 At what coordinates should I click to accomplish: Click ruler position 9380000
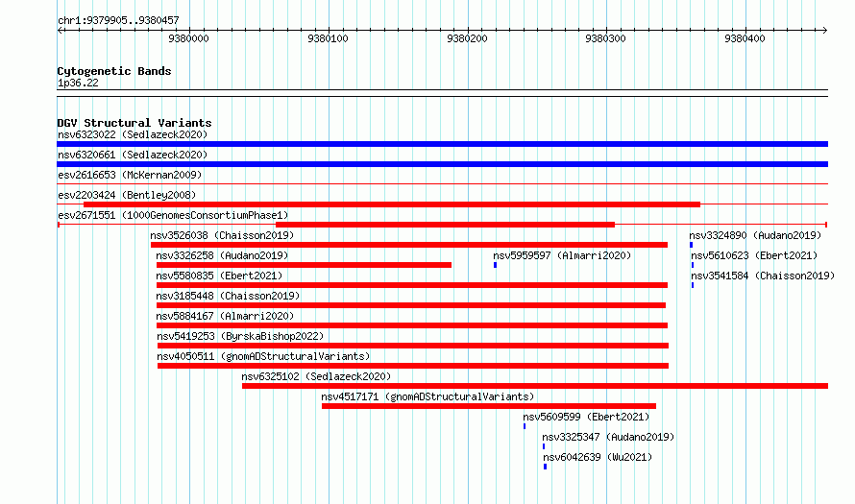click(188, 38)
